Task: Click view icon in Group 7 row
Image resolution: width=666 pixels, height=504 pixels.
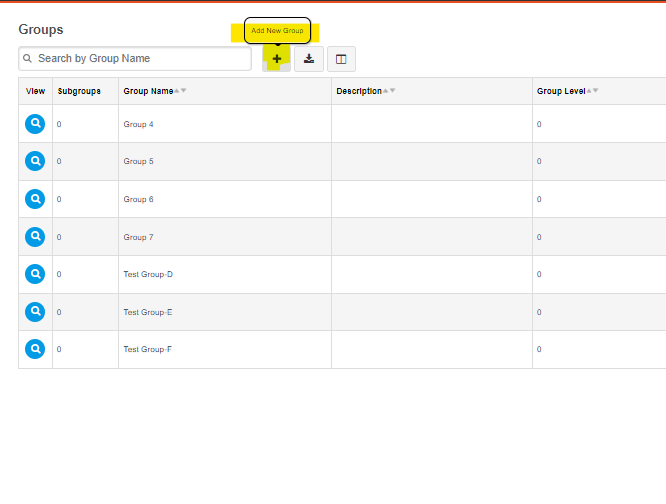Action: (x=35, y=237)
